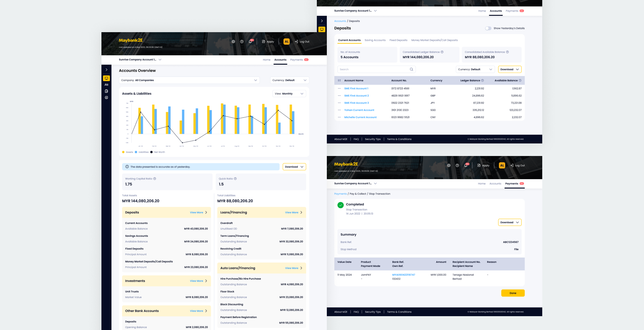The width and height of the screenshot is (644, 330).
Task: Switch to Payments tab in Accounts Overview window
Action: click(x=299, y=60)
